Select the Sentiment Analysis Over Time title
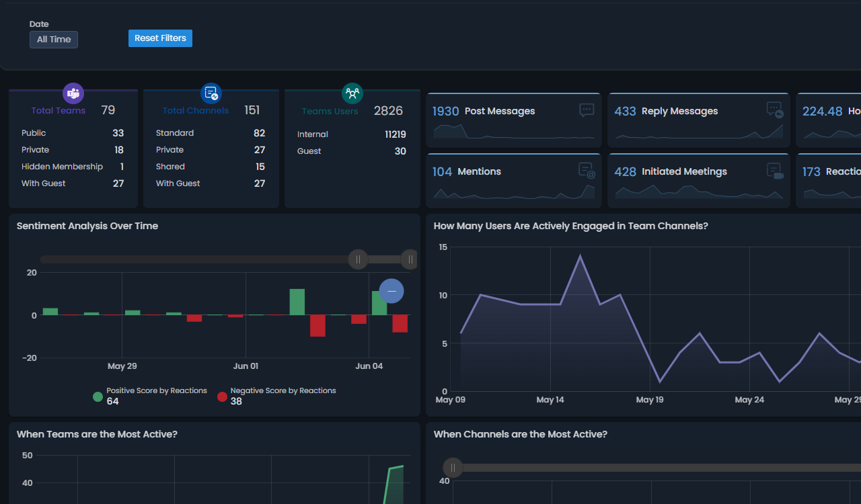Viewport: 861px width, 504px height. 87,226
